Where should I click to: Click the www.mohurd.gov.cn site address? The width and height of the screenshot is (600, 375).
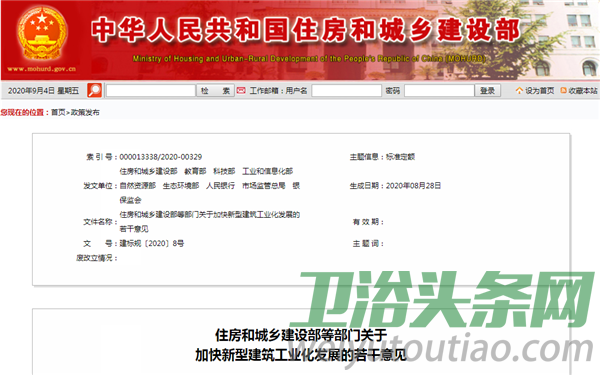(41, 69)
